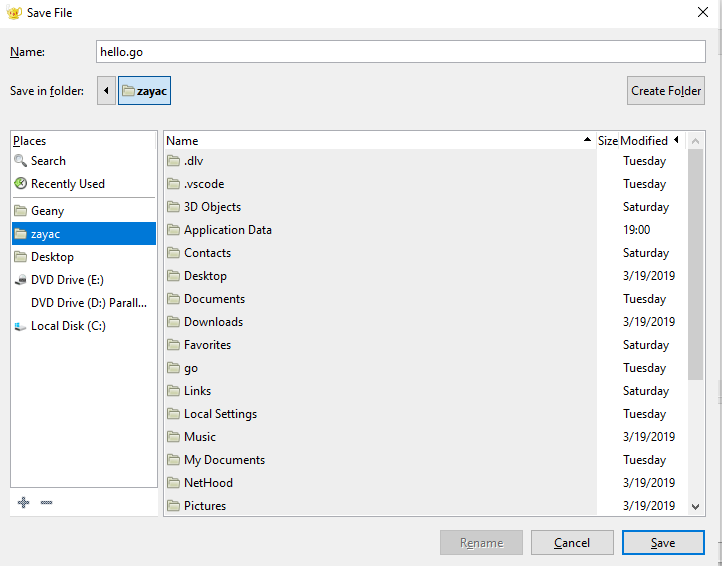
Task: Click the minus icon to remove bookmark
Action: [x=47, y=502]
